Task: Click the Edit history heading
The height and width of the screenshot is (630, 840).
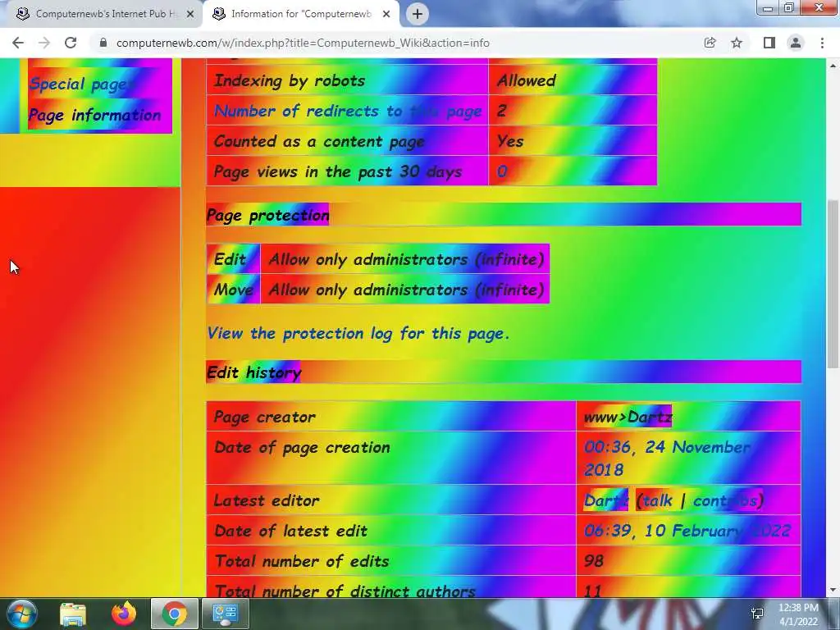Action: pyautogui.click(x=254, y=372)
